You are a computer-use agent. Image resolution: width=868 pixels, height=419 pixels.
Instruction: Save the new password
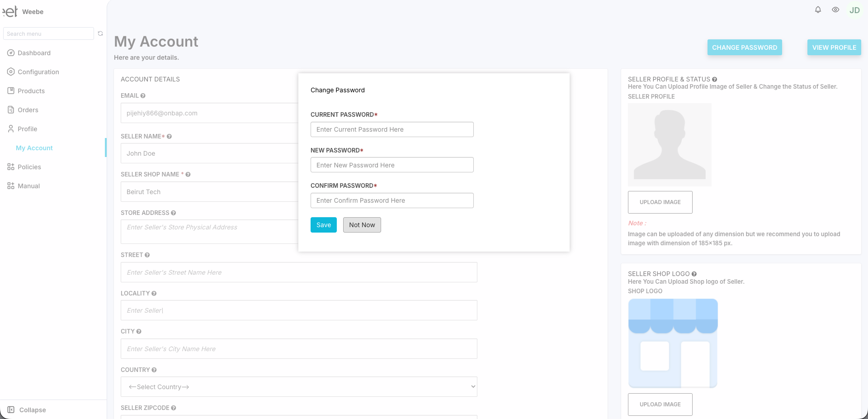(x=323, y=225)
